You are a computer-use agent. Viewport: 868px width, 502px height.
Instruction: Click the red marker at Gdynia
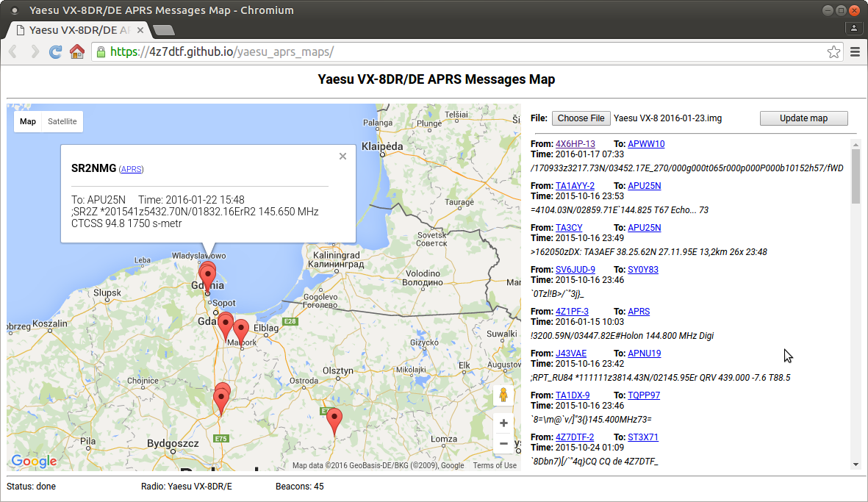click(207, 279)
